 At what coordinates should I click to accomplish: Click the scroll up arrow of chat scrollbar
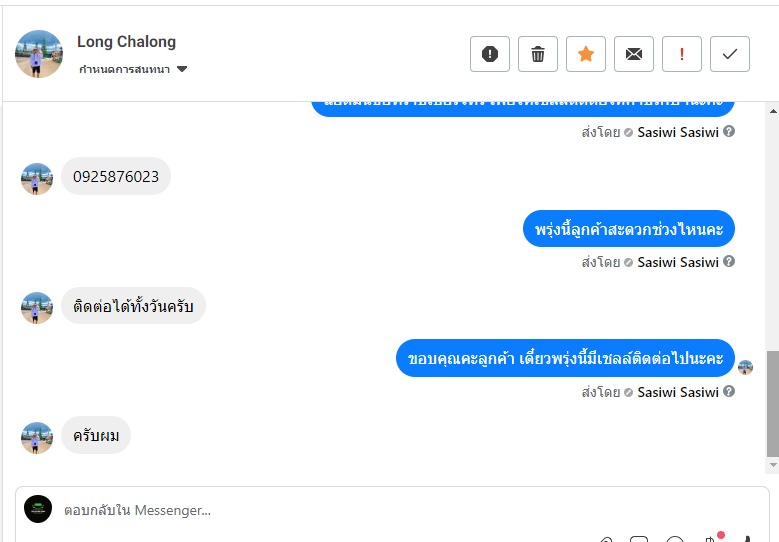pos(773,111)
